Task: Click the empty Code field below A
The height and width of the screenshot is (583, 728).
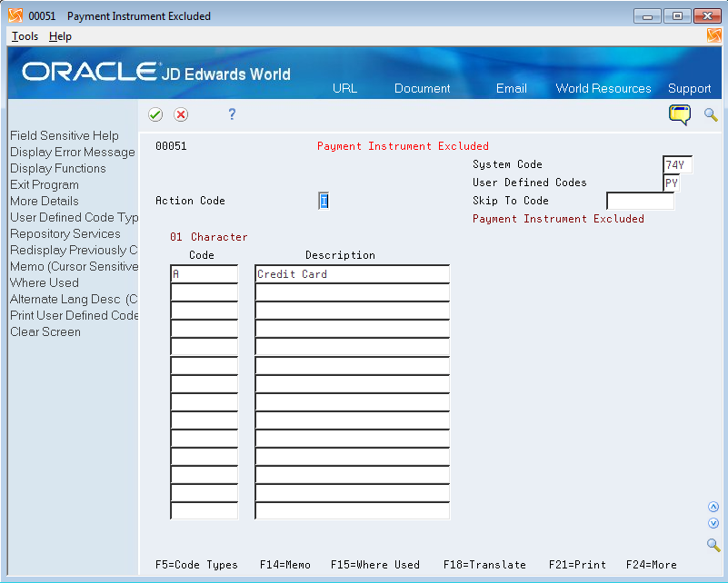Action: pos(204,292)
